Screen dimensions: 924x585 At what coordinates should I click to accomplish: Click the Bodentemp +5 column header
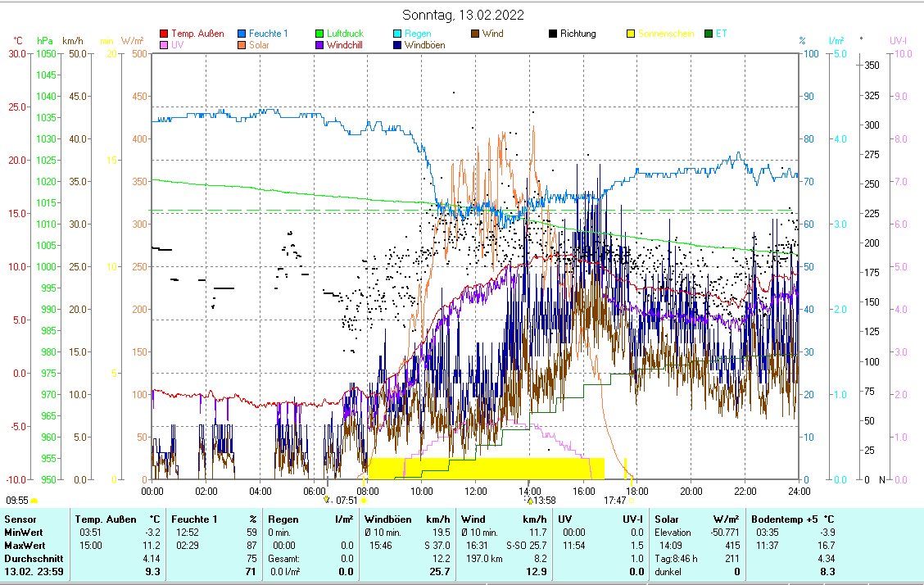tap(784, 519)
